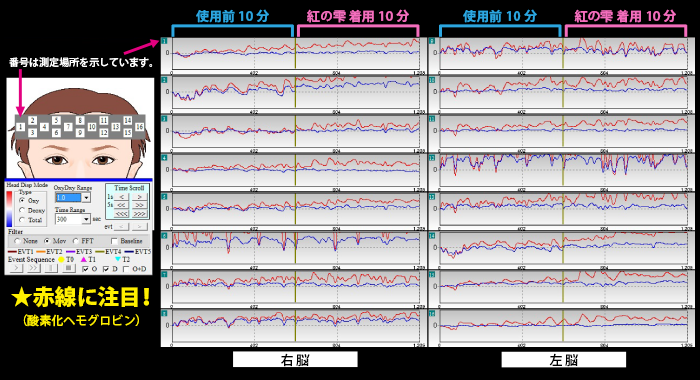Click the red-blue color scale bar
The height and width of the screenshot is (380, 700).
tap(9, 209)
